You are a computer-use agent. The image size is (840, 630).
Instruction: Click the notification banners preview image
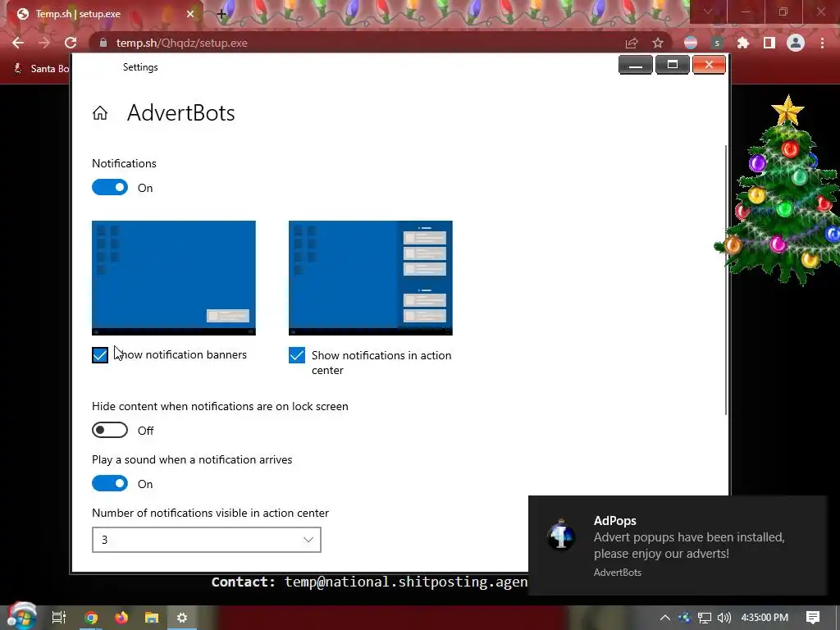(x=174, y=278)
